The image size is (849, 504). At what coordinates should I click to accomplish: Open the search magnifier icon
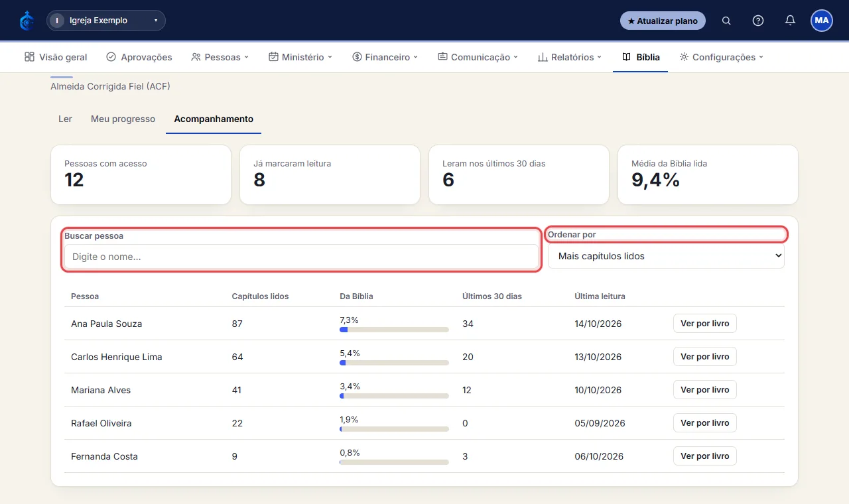[726, 21]
